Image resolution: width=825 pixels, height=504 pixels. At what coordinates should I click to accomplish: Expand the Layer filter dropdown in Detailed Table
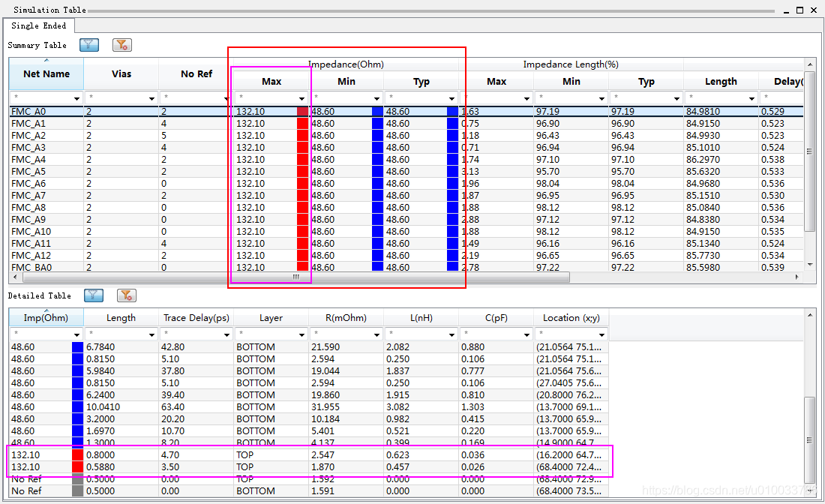(x=302, y=334)
